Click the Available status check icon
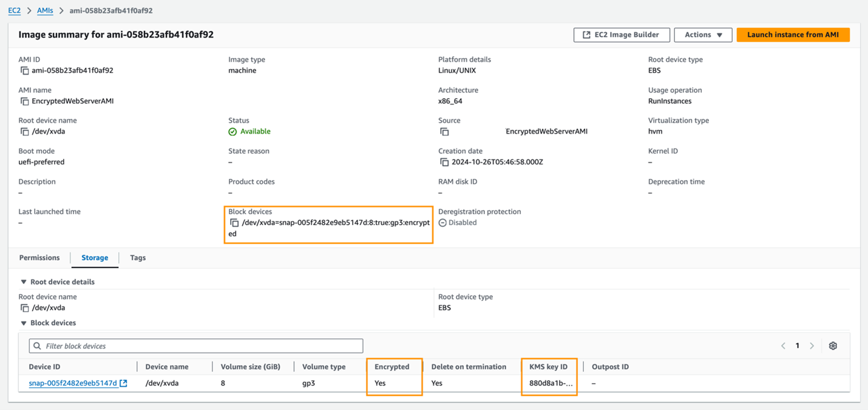The image size is (868, 410). click(x=232, y=132)
